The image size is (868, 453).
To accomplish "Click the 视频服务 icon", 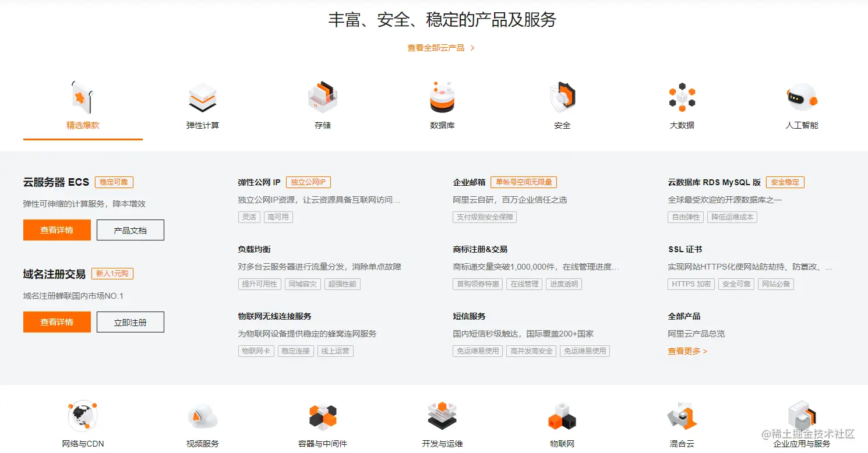I will (x=203, y=417).
